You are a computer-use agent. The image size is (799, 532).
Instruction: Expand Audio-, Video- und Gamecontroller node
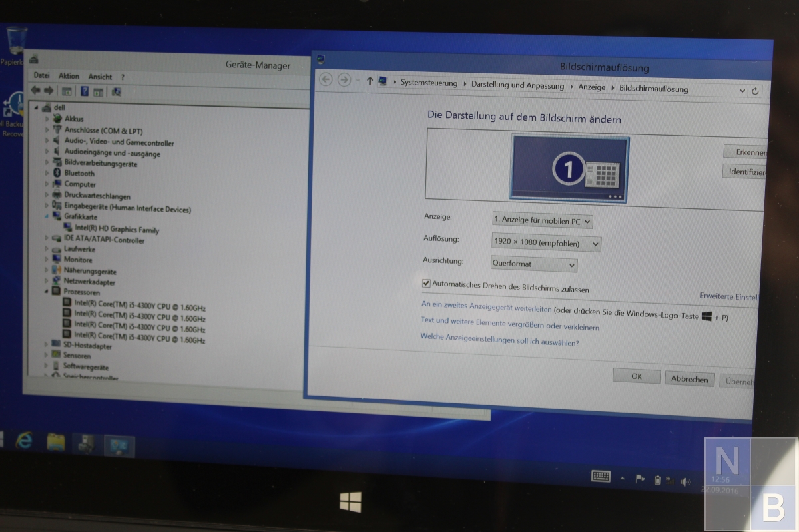pyautogui.click(x=47, y=141)
